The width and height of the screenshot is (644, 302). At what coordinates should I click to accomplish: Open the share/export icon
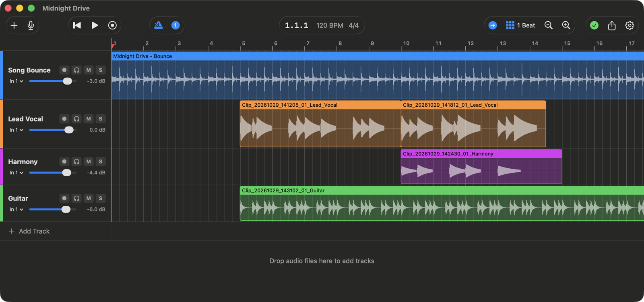612,25
